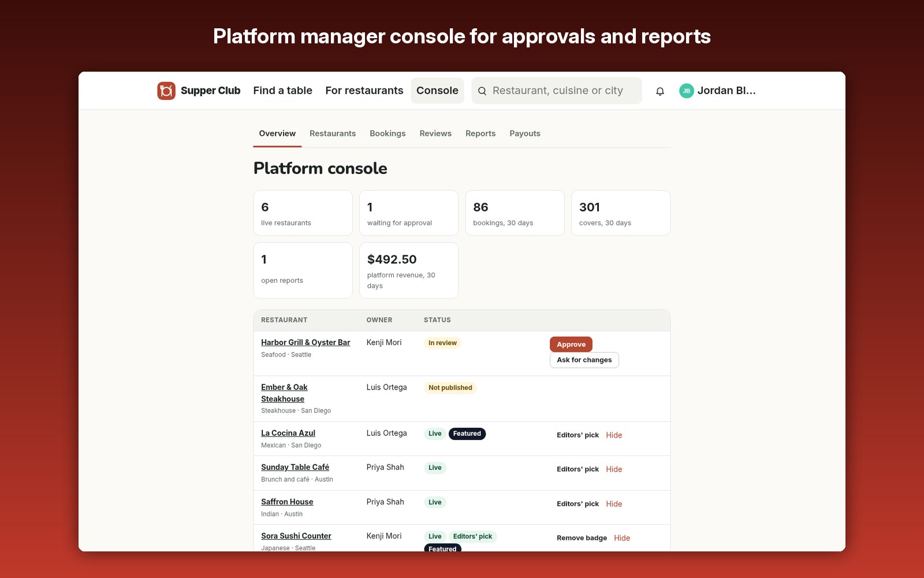This screenshot has height=578, width=924.
Task: Open the Sora Sushi Counter link
Action: click(296, 536)
